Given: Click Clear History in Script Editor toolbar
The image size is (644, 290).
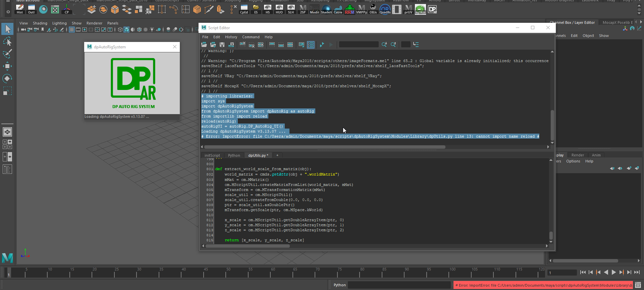Looking at the screenshot, I should [x=243, y=45].
